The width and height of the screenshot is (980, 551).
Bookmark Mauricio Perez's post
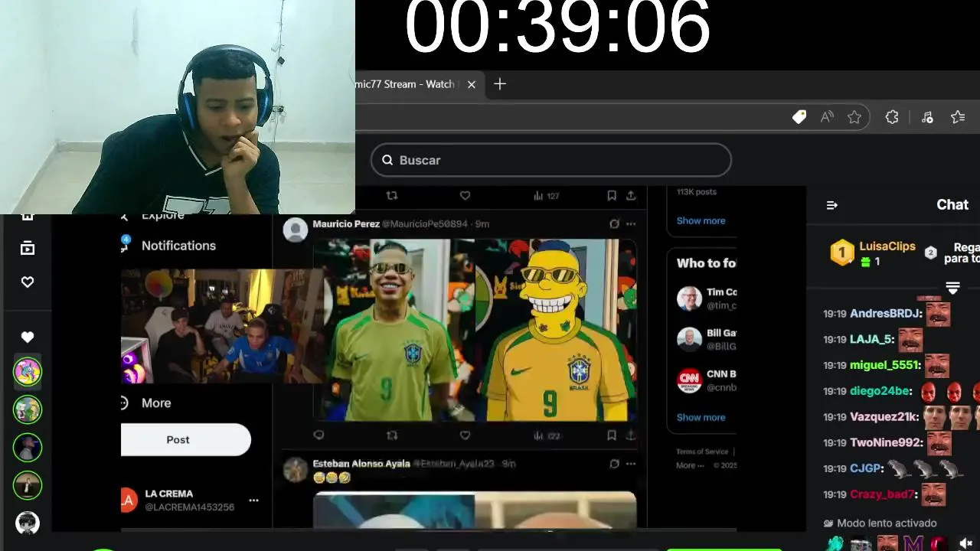612,435
